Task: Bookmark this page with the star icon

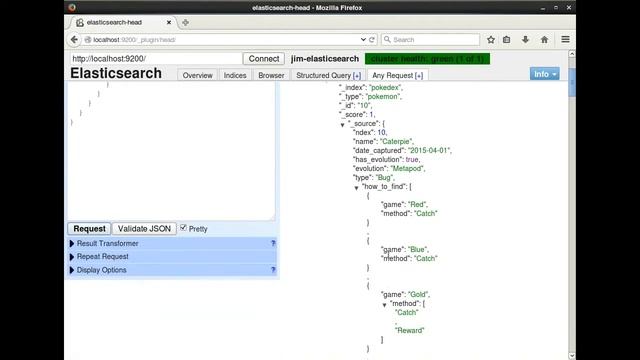Action: 491,40
